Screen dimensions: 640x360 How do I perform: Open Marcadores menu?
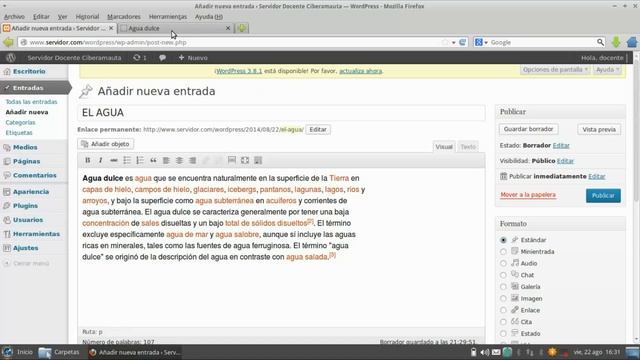[x=124, y=17]
